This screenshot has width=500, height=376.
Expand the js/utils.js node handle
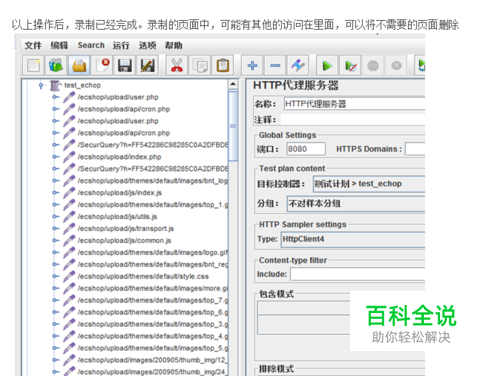point(56,216)
